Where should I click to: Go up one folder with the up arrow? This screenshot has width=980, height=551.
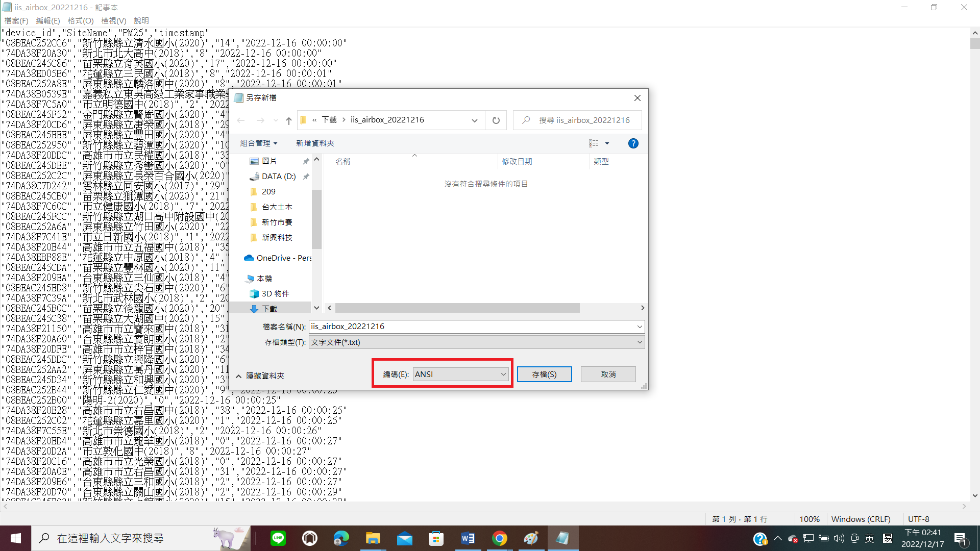[x=289, y=120]
